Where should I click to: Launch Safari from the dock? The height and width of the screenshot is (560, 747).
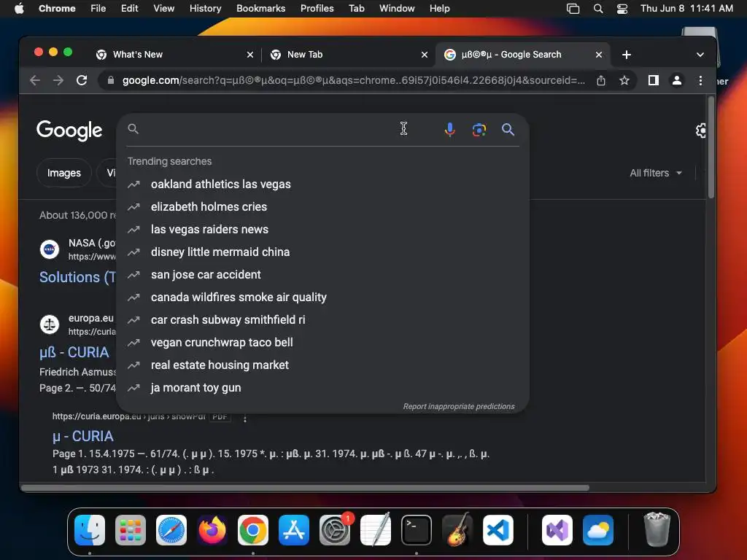coord(171,529)
